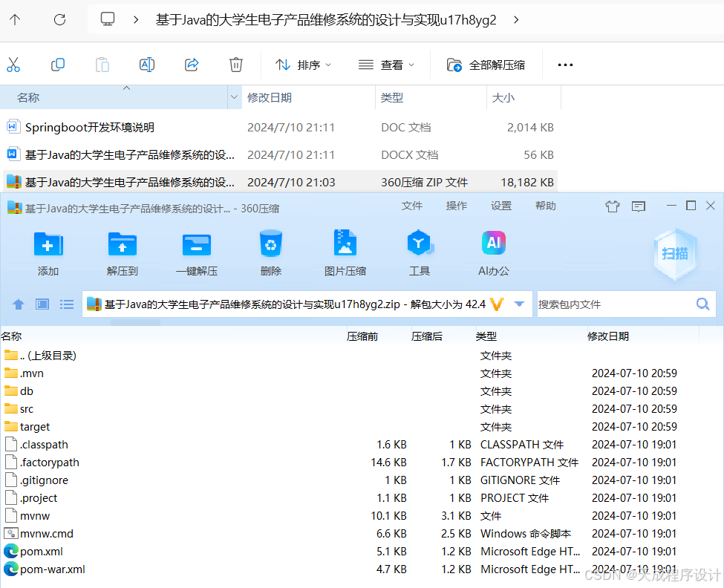The height and width of the screenshot is (588, 724).
Task: Open the 设置 (Settings) menu
Action: pos(500,206)
